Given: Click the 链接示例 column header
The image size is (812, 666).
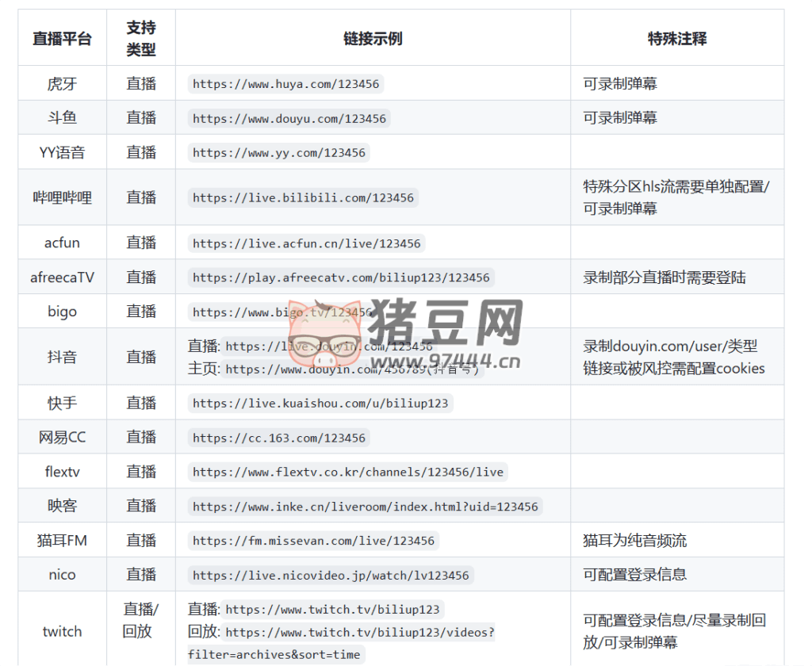Looking at the screenshot, I should (373, 38).
